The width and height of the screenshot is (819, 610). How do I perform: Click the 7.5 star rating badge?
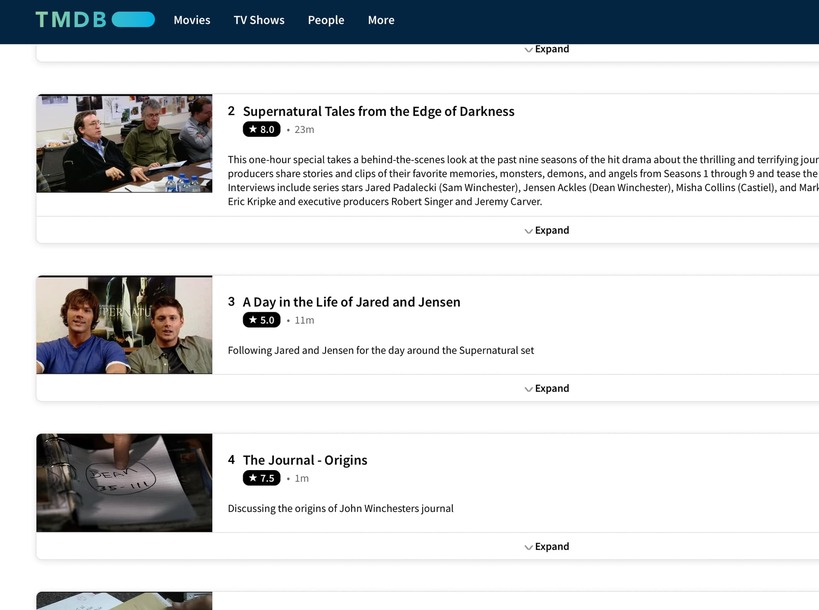click(x=262, y=478)
